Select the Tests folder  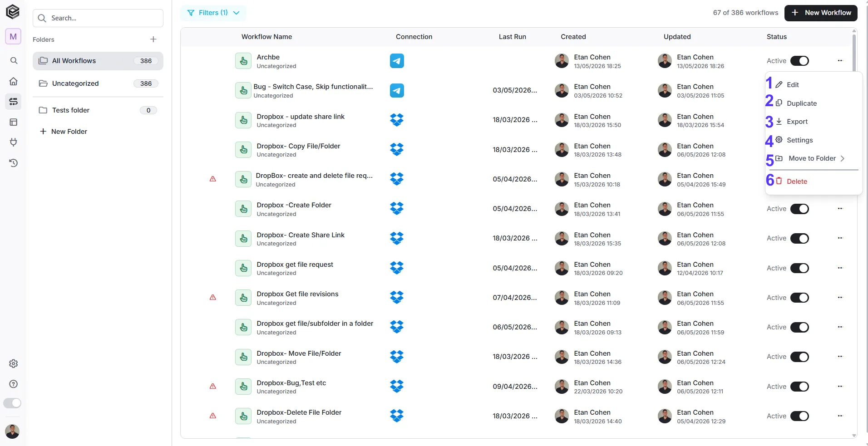(98, 110)
